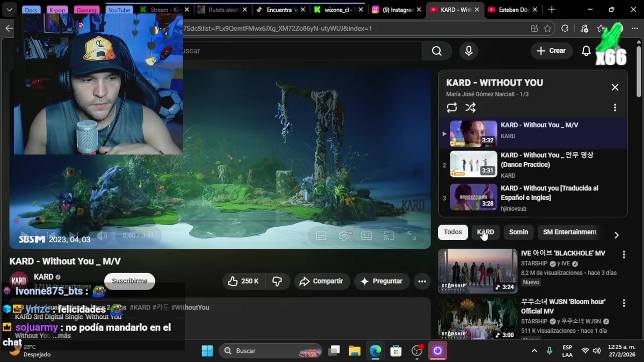Open Windows Start menu
This screenshot has width=644, height=362.
(x=207, y=350)
